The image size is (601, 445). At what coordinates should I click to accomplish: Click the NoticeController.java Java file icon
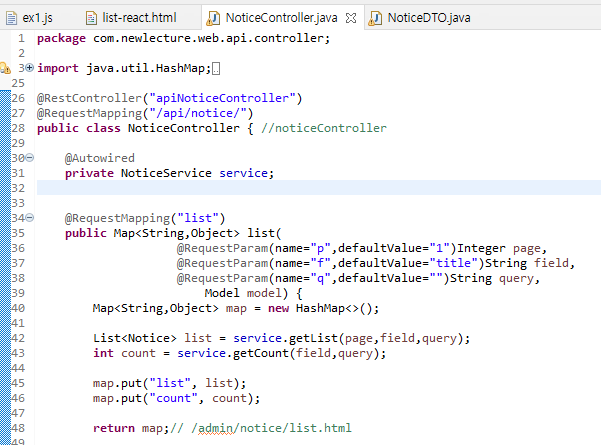(213, 18)
